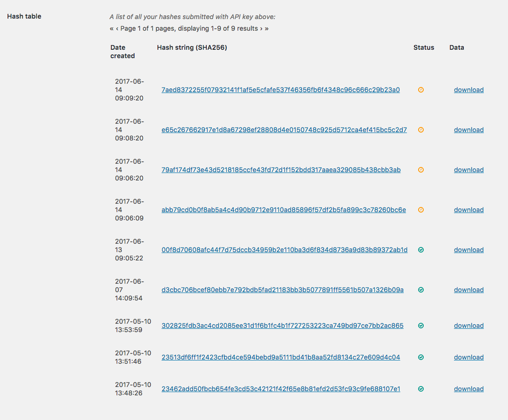Click green check icon for hash 302825fd
508x420 pixels.
click(421, 326)
